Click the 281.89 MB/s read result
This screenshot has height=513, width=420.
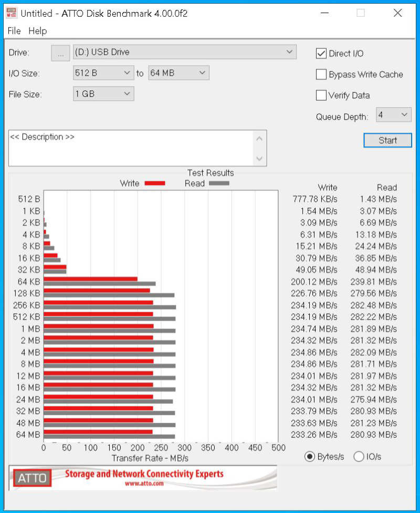click(x=374, y=329)
